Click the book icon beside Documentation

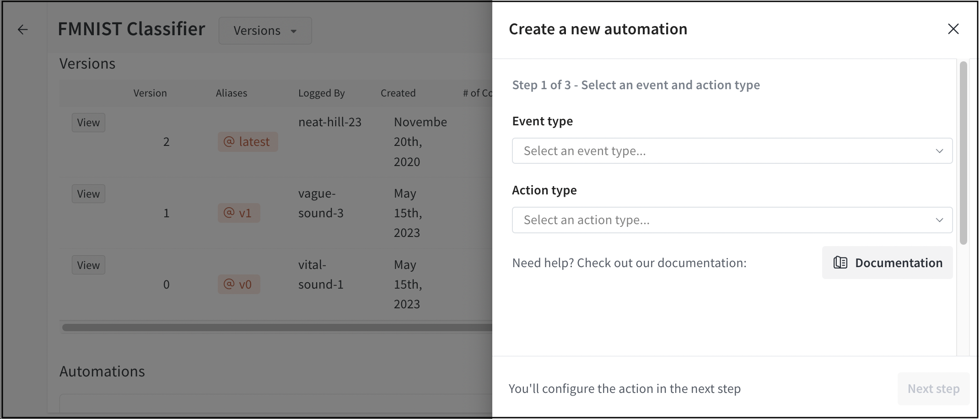tap(840, 263)
